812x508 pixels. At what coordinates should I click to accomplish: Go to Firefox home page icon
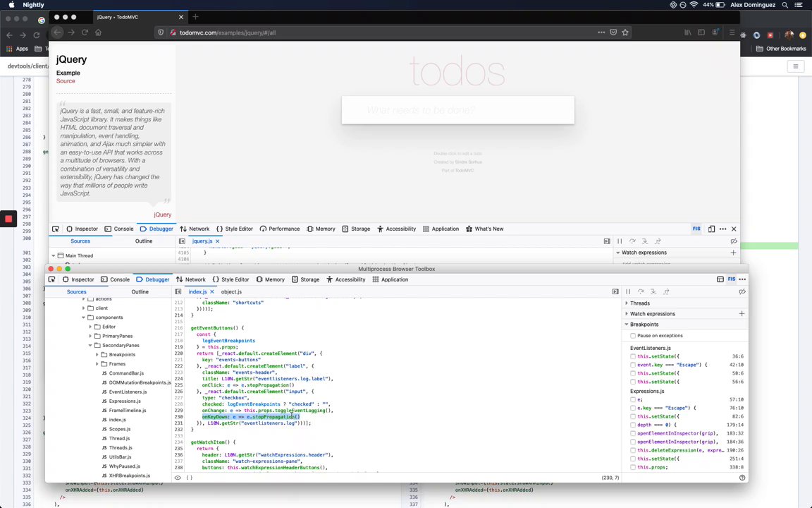coord(99,32)
